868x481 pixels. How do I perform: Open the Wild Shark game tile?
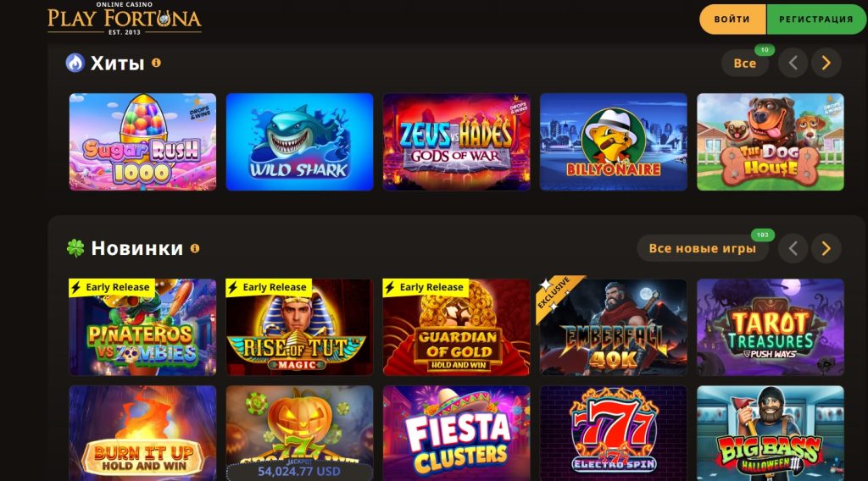point(299,142)
